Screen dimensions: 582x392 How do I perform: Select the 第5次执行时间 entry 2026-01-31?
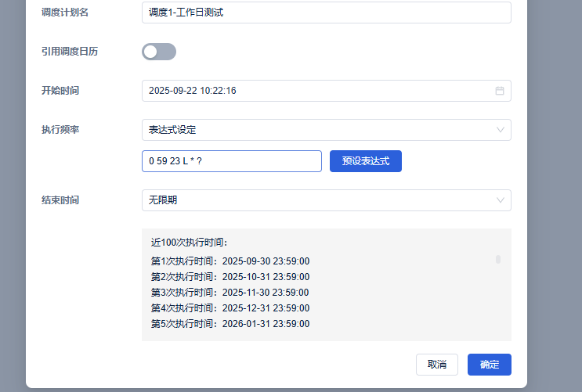(x=230, y=324)
